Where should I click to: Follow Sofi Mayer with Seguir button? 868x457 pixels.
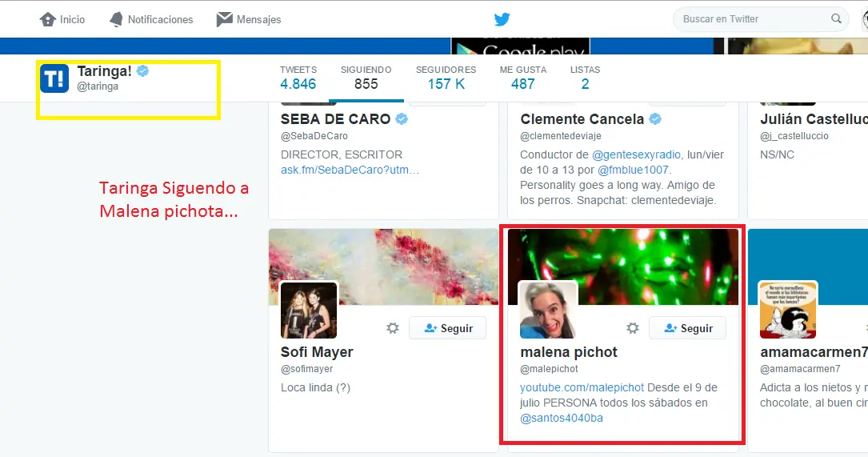coord(448,328)
